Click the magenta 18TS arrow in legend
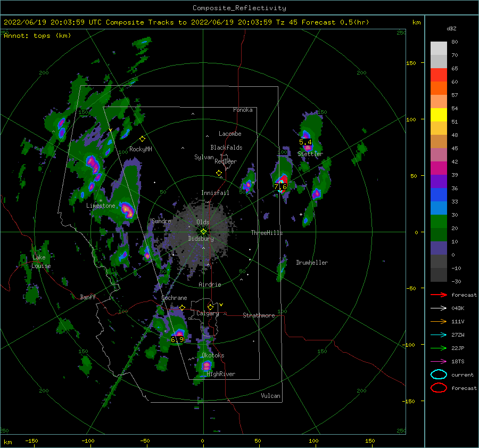This screenshot has height=448, width=479. point(439,362)
